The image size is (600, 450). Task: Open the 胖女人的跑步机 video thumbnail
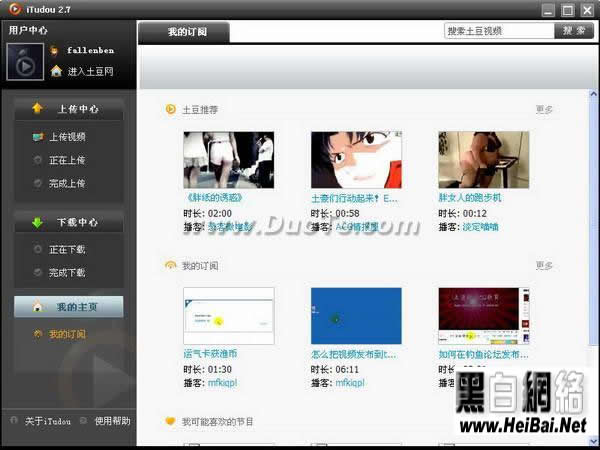[484, 160]
